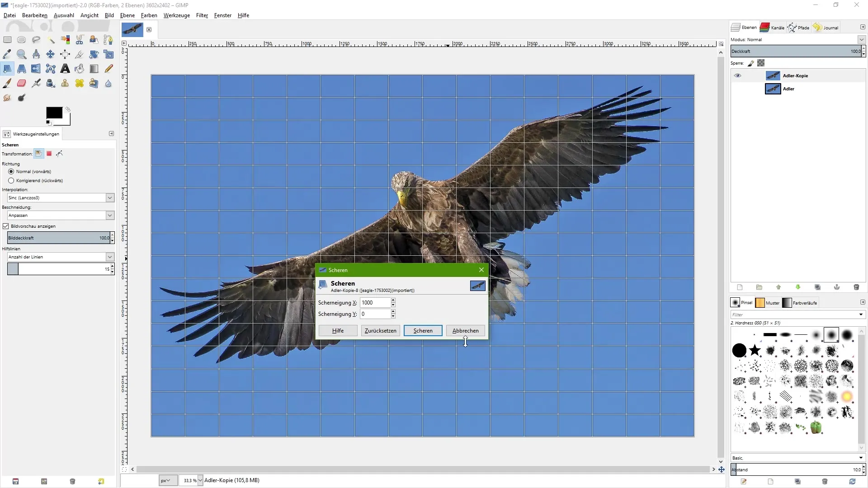Select the Crop knife tool
The image size is (868, 488).
(x=80, y=54)
